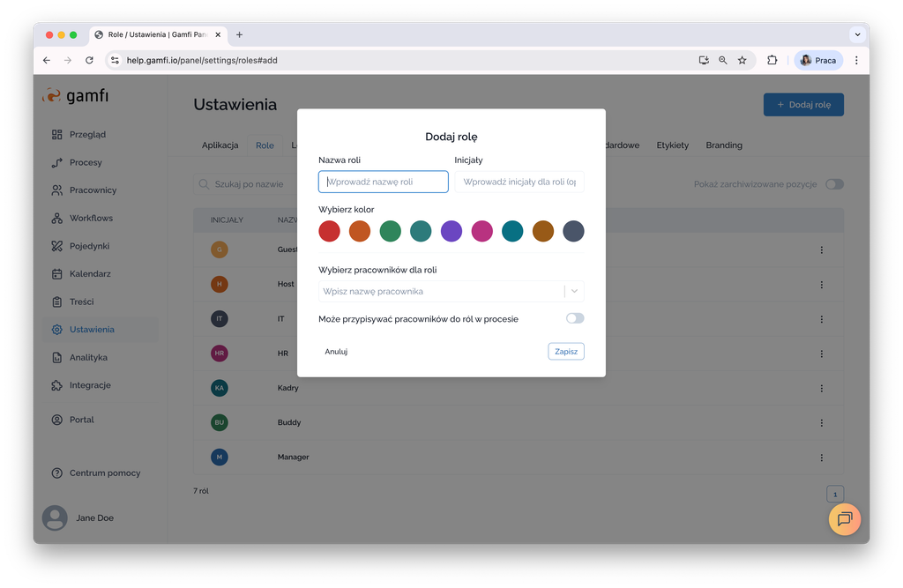
Task: Toggle Pokaż zarchiwizowane pozycje switch
Action: [834, 184]
